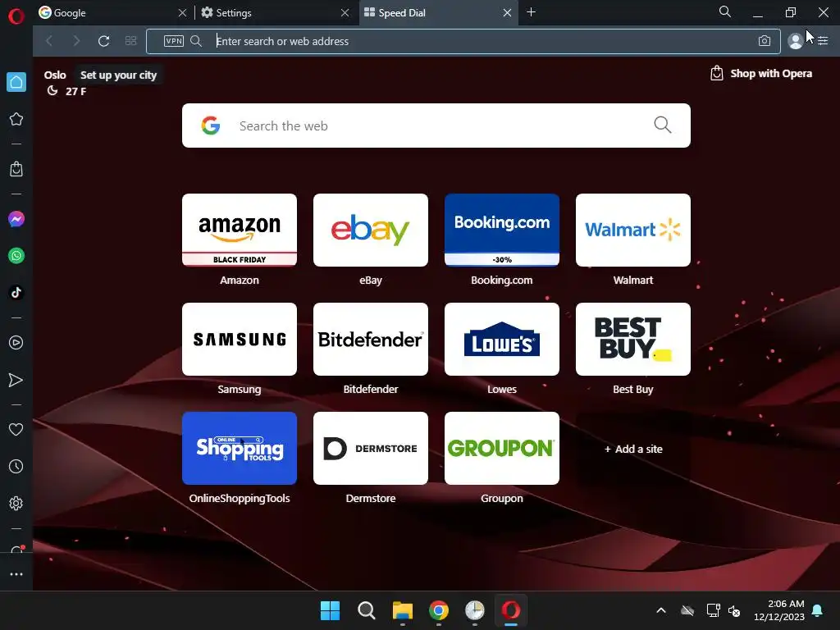Open the Best Buy speed dial tile
Screen dimensions: 840x630
(633, 339)
